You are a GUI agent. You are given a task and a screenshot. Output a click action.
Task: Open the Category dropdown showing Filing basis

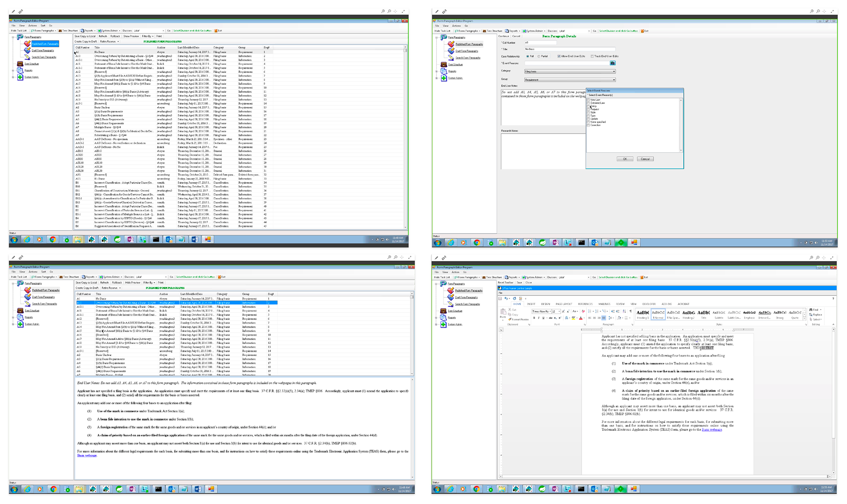point(570,71)
